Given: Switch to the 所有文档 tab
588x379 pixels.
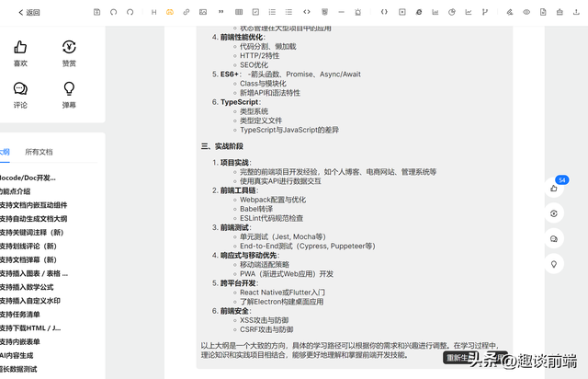Looking at the screenshot, I should (39, 152).
